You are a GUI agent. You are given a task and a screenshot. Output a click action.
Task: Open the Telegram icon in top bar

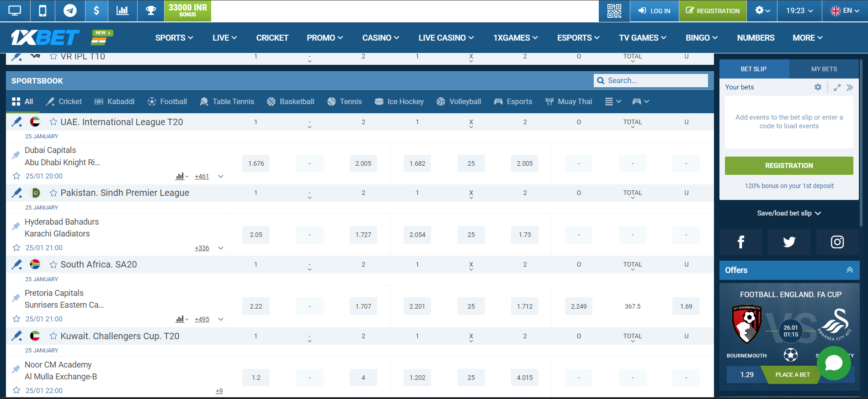click(x=70, y=10)
